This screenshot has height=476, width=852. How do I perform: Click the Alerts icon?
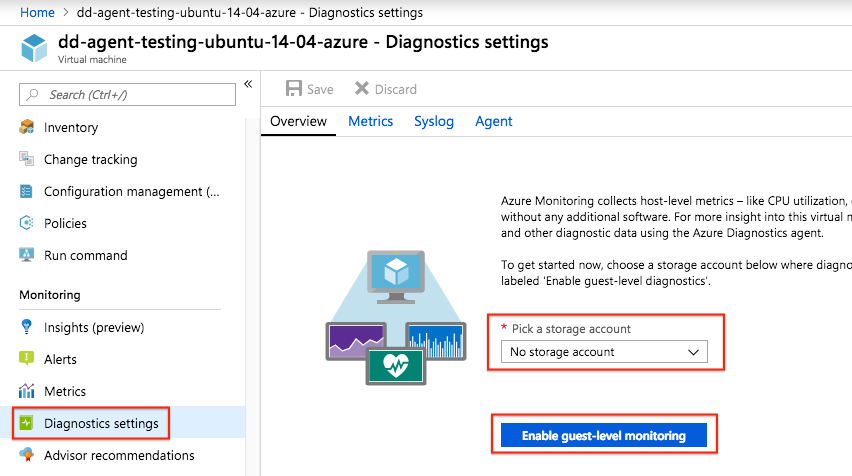(x=26, y=358)
